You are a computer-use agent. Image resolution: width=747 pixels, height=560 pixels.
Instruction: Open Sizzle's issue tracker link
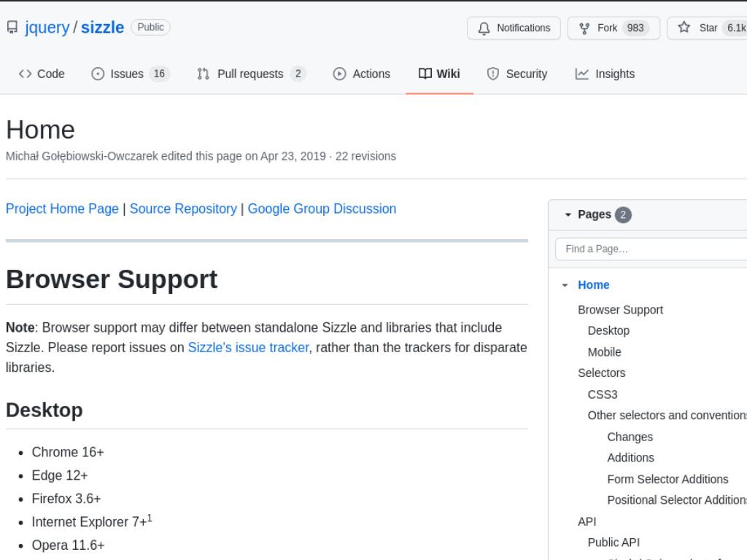[x=248, y=348]
